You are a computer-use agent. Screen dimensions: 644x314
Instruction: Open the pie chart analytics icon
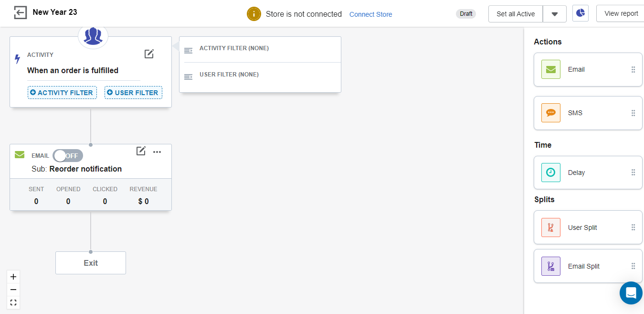[580, 13]
